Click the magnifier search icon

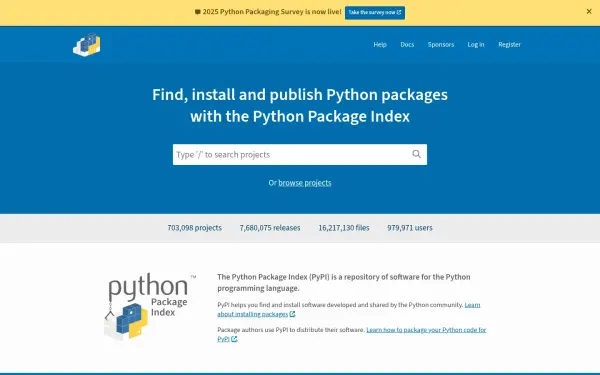coord(416,154)
